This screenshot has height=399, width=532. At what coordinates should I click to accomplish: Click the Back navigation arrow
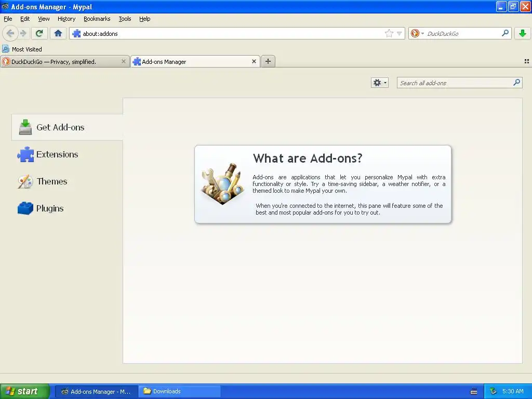point(10,33)
